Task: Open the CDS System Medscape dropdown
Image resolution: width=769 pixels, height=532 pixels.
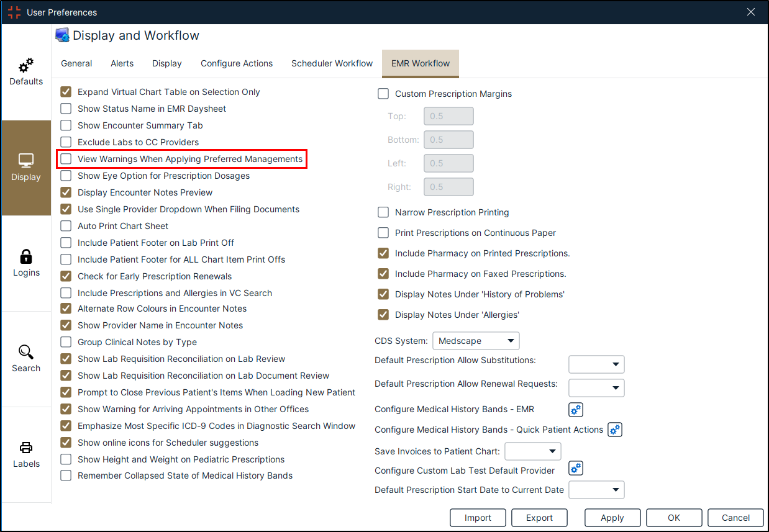Action: pyautogui.click(x=475, y=341)
